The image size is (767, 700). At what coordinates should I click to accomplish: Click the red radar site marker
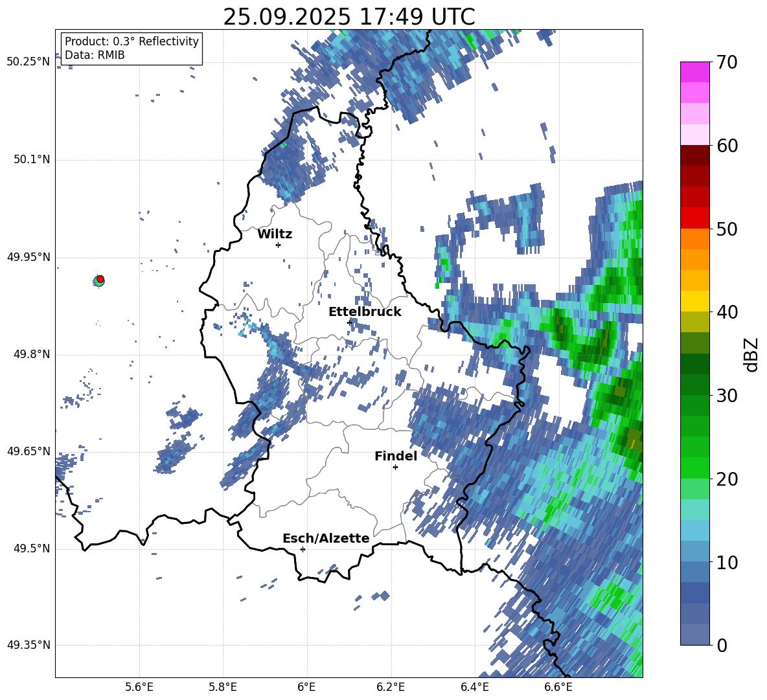(100, 279)
